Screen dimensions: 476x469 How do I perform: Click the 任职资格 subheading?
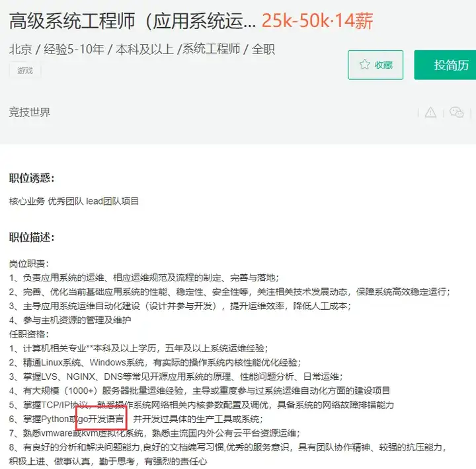tap(29, 334)
